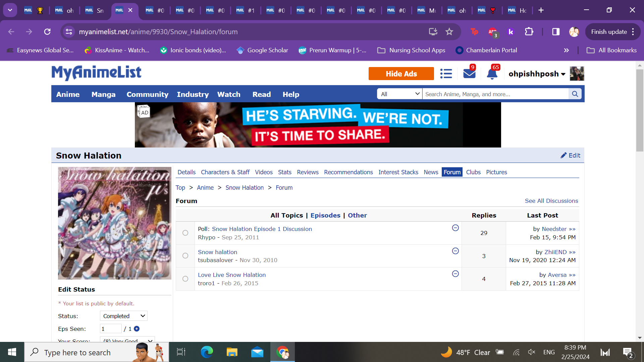Expand the ohpishhposh user menu
Viewport: 644px width, 362px height.
click(537, 74)
